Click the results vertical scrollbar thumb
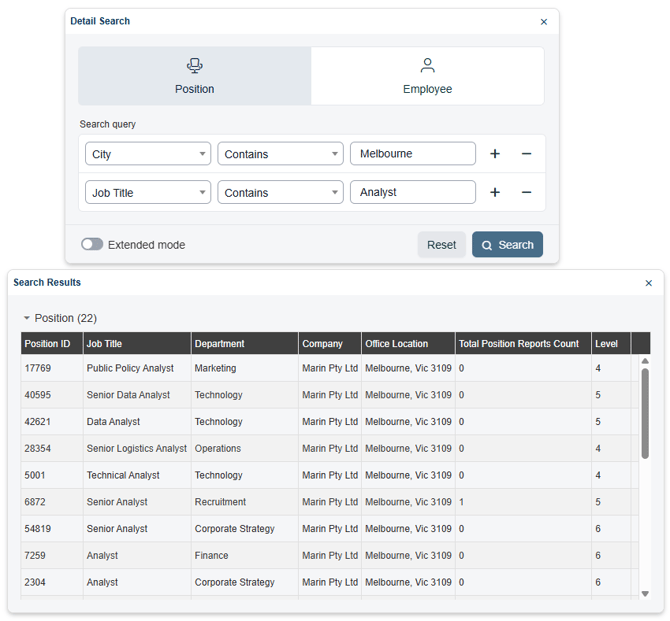Viewport: 670px width, 621px height. point(645,413)
